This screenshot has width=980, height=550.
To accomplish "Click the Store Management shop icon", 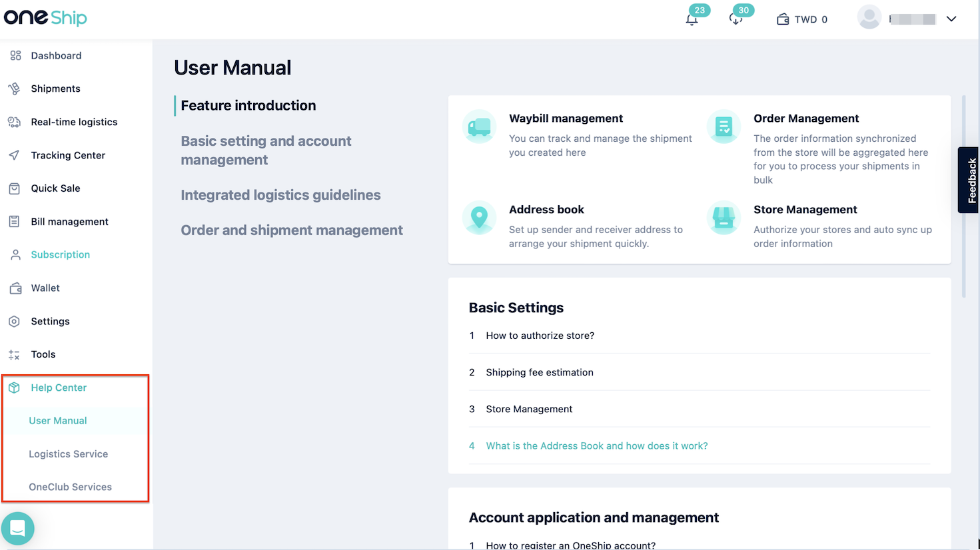I will pos(724,218).
